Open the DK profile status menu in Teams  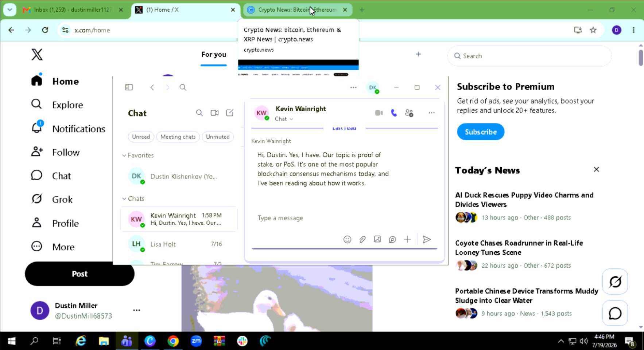point(373,87)
